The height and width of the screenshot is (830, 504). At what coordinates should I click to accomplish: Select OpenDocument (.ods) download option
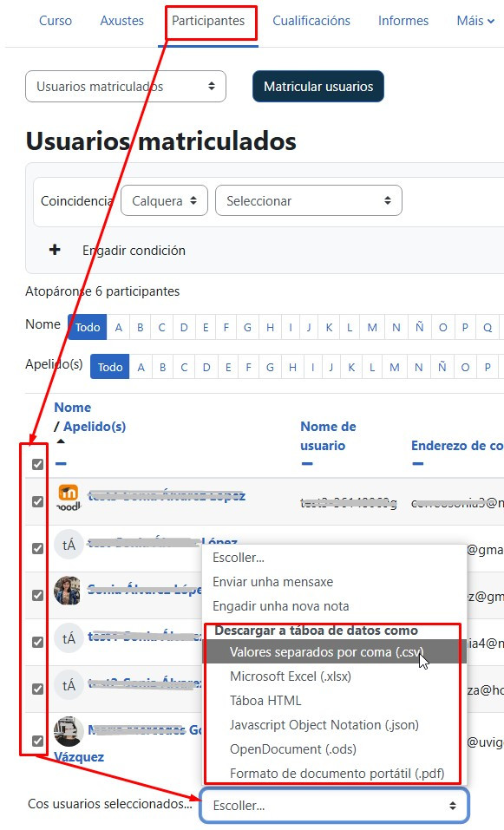pos(335,749)
